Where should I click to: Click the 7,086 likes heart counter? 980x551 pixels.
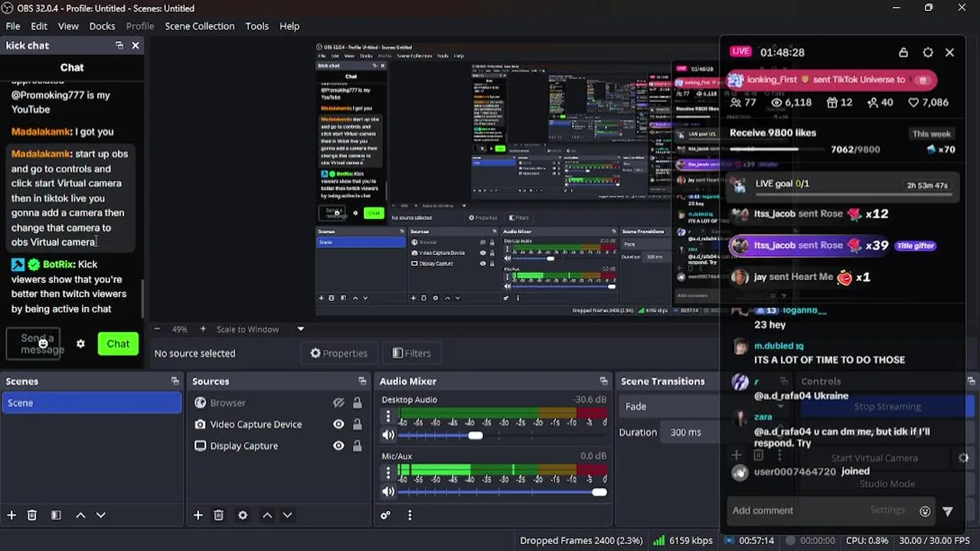[928, 103]
